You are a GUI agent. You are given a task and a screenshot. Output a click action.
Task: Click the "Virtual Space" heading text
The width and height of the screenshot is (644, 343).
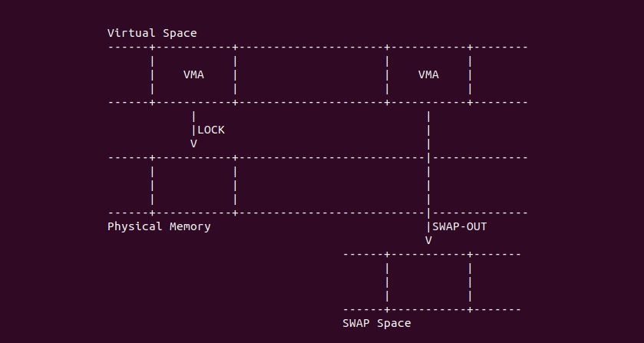tap(152, 33)
